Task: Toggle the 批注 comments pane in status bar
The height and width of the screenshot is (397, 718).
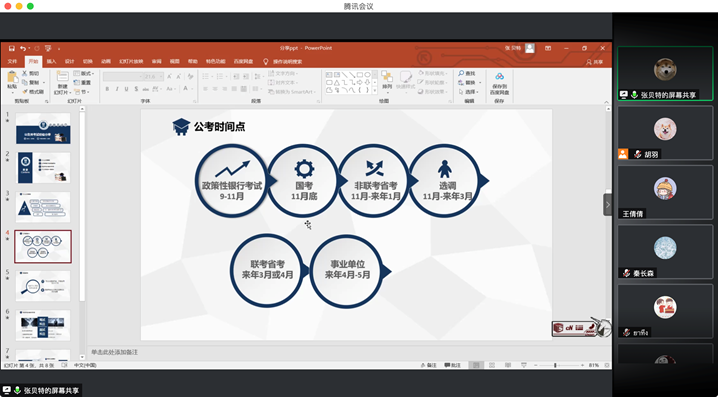Action: click(452, 365)
